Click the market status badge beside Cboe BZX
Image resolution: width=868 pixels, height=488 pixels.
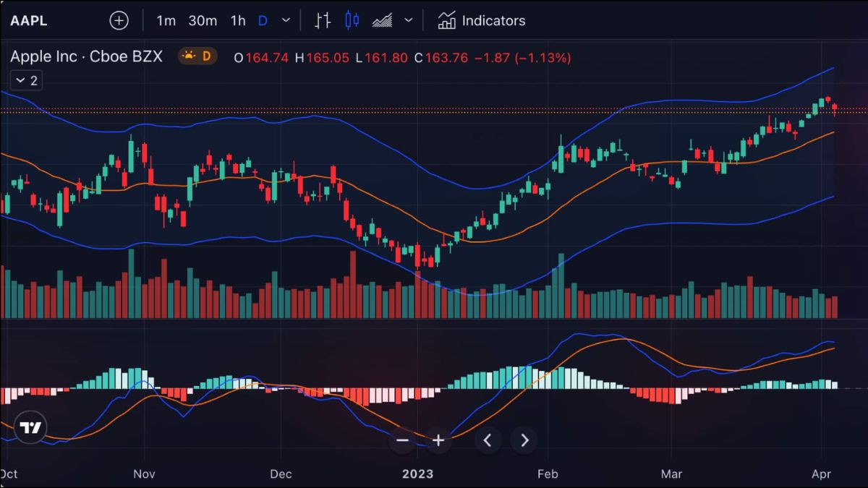197,56
